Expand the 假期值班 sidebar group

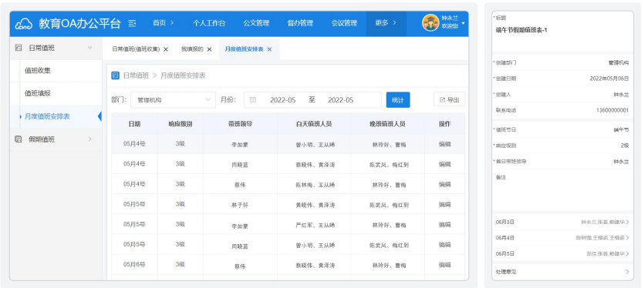(90, 139)
